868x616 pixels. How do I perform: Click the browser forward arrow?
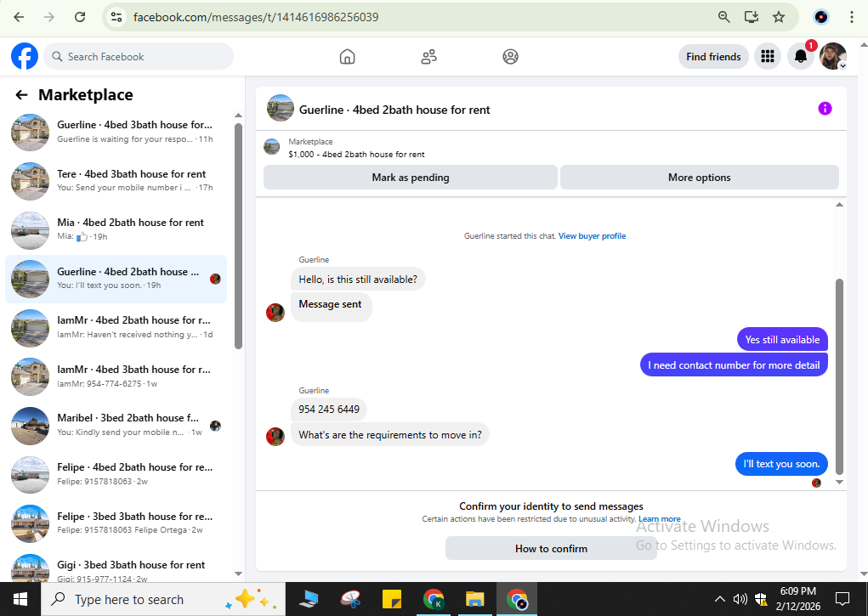(49, 17)
